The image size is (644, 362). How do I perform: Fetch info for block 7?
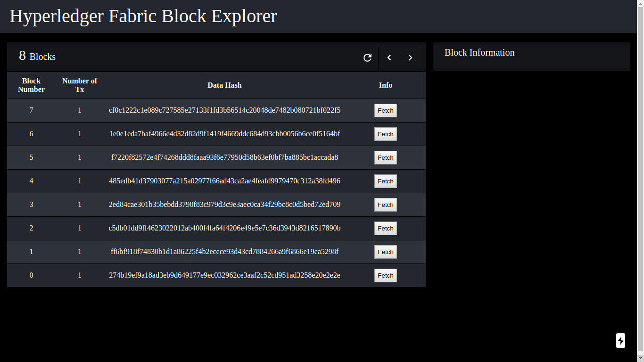click(x=385, y=110)
